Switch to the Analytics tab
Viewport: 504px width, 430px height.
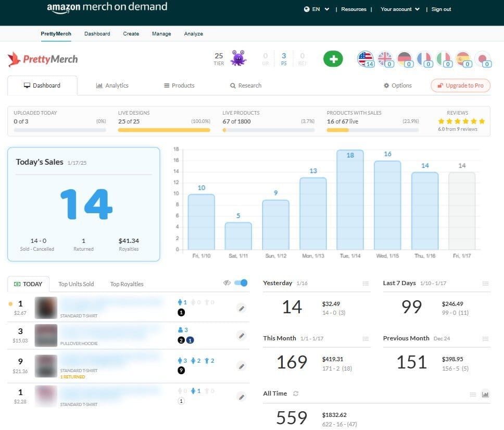(x=112, y=85)
